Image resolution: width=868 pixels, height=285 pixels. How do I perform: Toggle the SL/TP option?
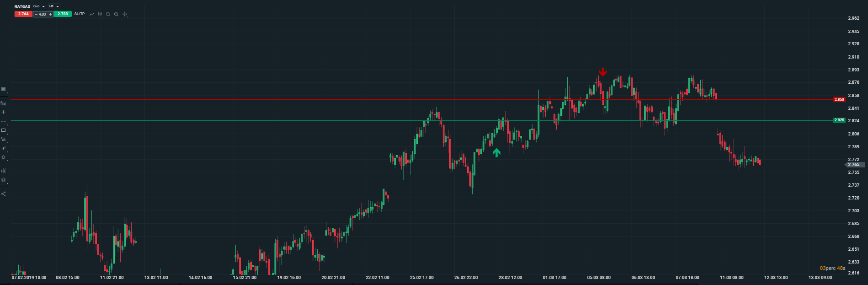click(x=80, y=14)
